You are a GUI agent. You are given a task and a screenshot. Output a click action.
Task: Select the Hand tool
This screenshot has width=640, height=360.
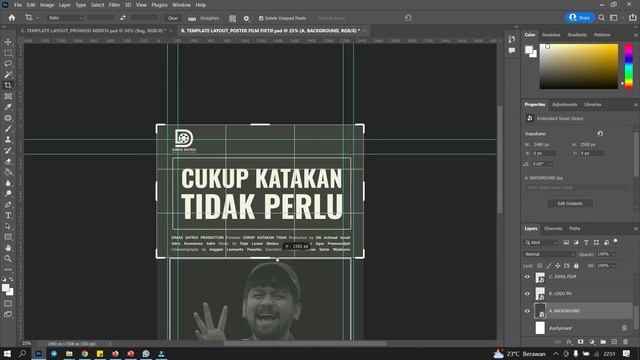[8, 248]
